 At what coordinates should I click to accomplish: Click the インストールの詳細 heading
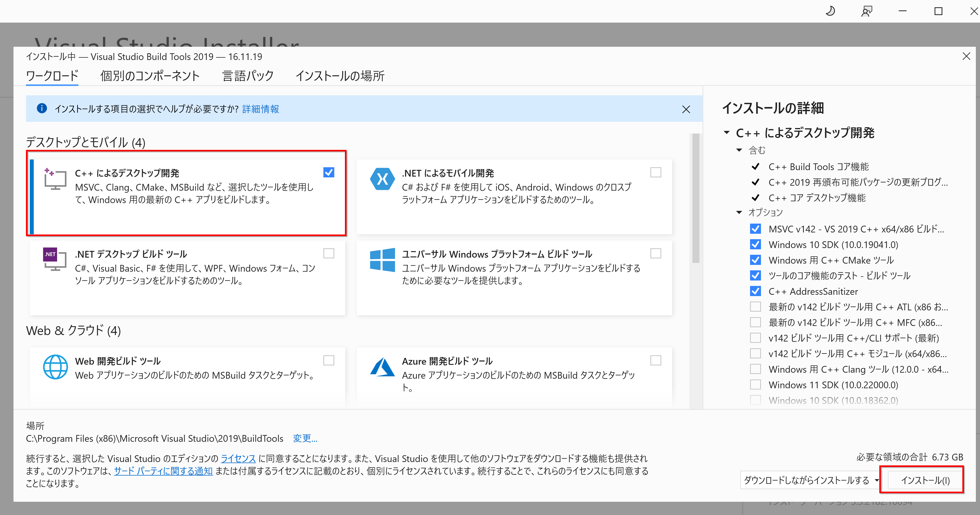point(773,108)
